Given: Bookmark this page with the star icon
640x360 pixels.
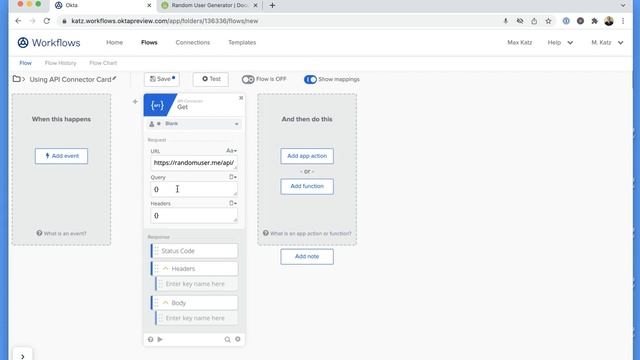Looking at the screenshot, I should [x=548, y=21].
